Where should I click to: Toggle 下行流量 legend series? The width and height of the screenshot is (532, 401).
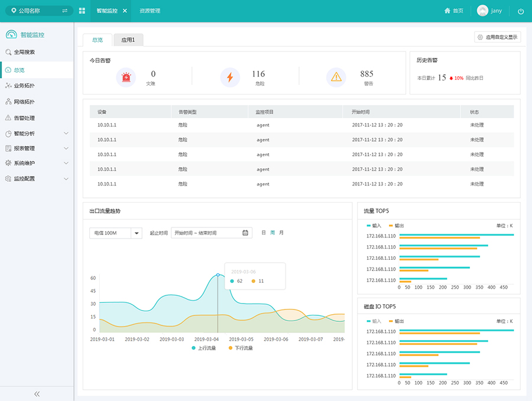coord(240,348)
